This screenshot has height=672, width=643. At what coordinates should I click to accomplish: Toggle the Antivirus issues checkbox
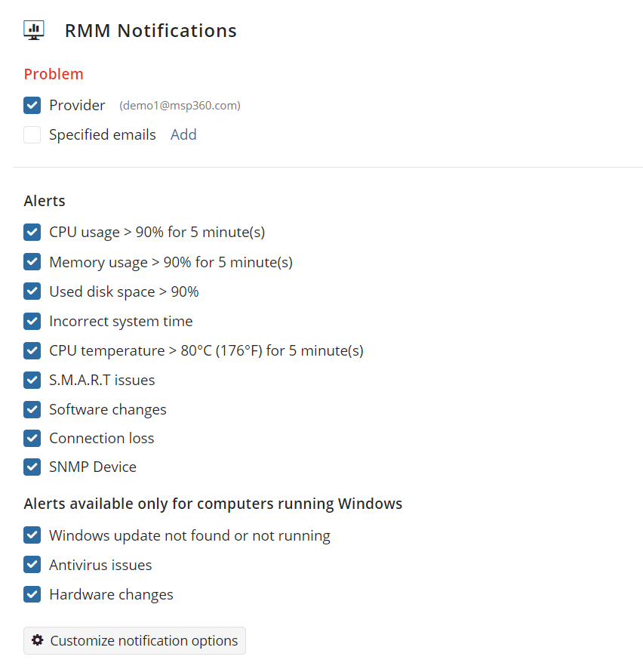click(x=32, y=565)
